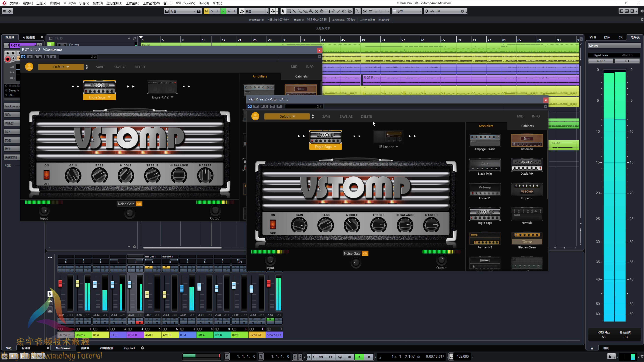Open Engle Saga amp dropdown in R GT R

pyautogui.click(x=326, y=147)
